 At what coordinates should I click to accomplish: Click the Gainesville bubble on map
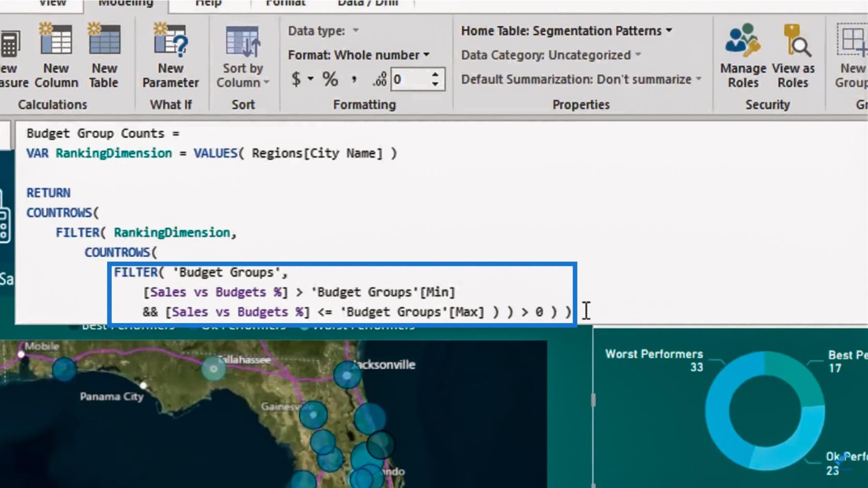tap(313, 414)
